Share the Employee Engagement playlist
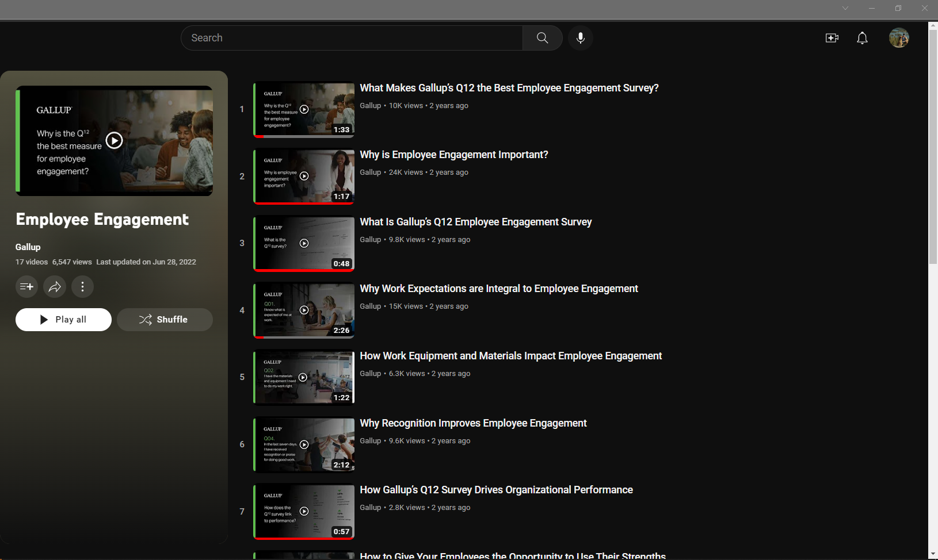The height and width of the screenshot is (560, 938). tap(55, 286)
